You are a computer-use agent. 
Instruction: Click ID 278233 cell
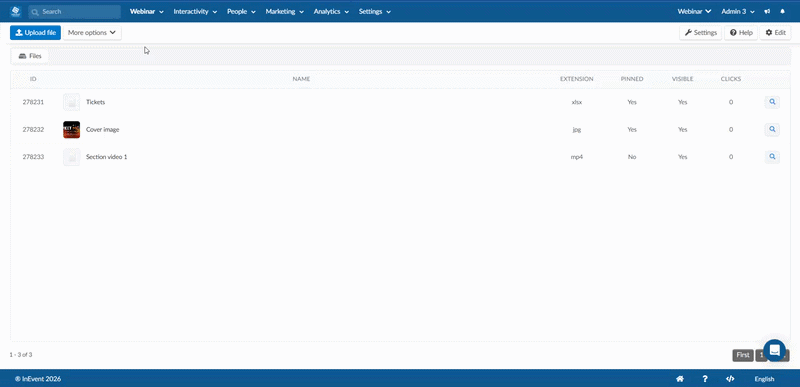click(33, 157)
